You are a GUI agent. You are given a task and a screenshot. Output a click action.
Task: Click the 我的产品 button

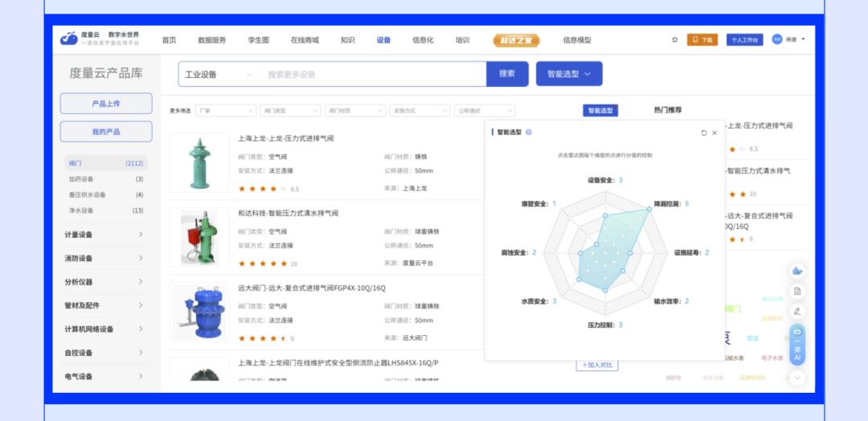click(106, 132)
